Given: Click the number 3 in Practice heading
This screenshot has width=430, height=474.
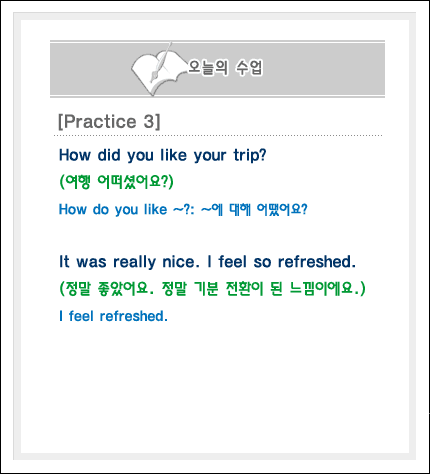Looking at the screenshot, I should [x=149, y=121].
